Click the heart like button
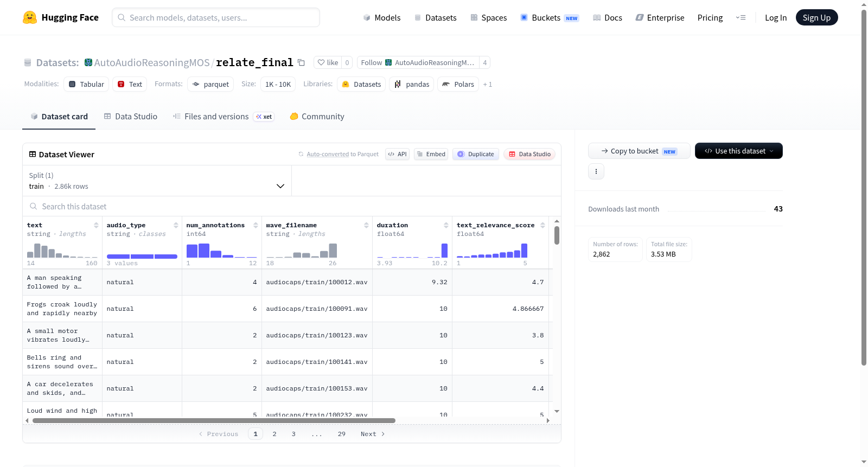Screen dimensions: 868x467 pyautogui.click(x=328, y=62)
